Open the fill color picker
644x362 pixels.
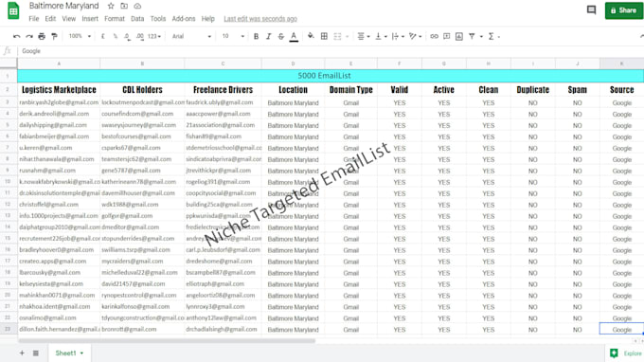311,36
